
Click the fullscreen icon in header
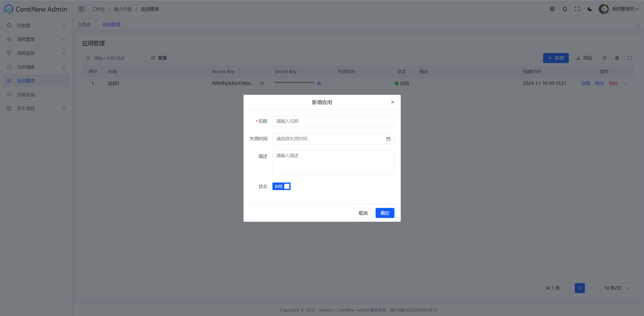click(x=577, y=9)
